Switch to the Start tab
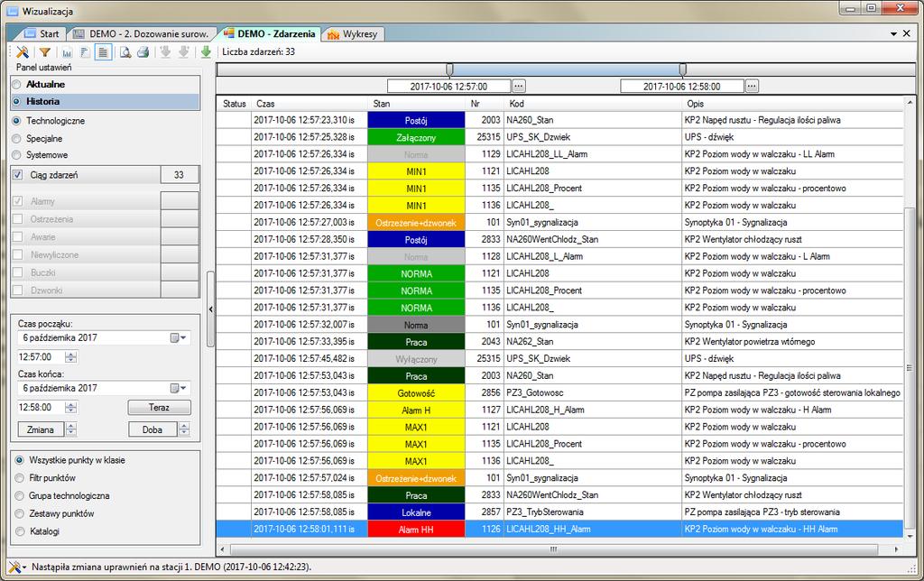The image size is (924, 581). point(42,33)
